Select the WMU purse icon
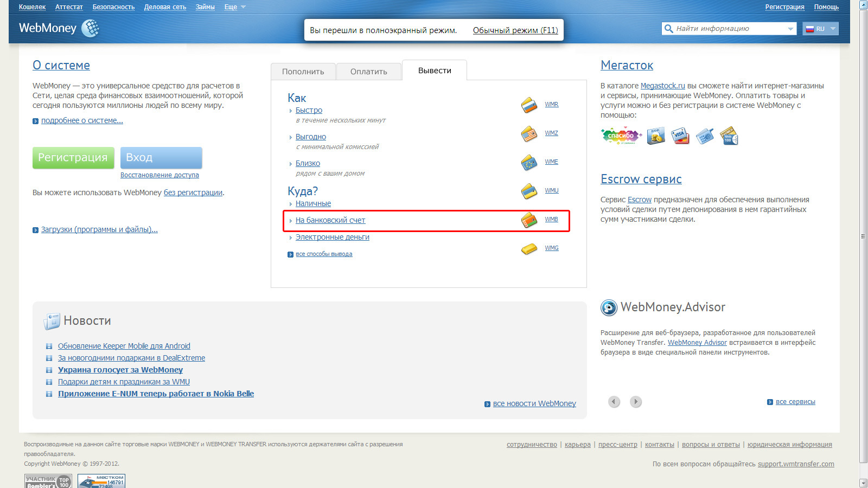 coord(529,191)
